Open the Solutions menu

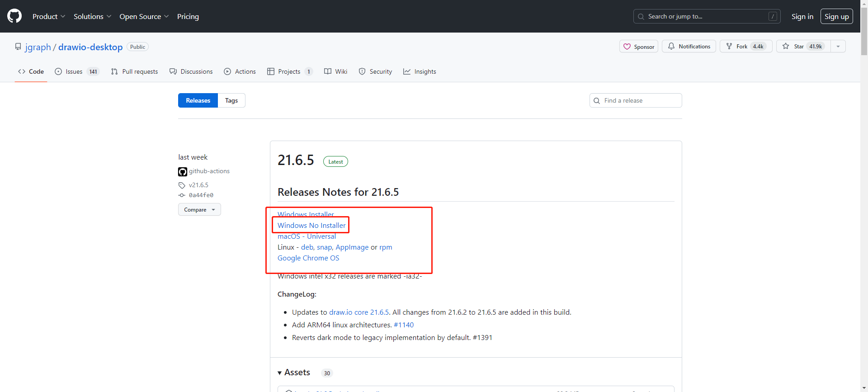[92, 16]
